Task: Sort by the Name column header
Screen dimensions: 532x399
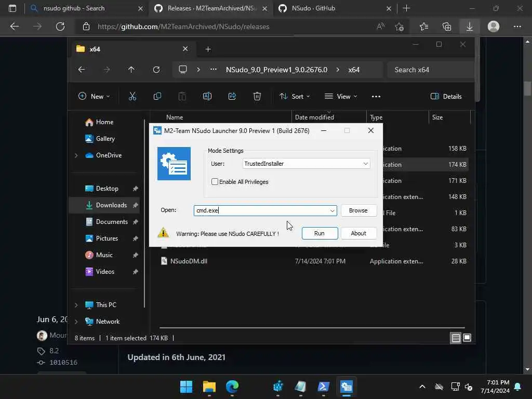Action: click(175, 117)
